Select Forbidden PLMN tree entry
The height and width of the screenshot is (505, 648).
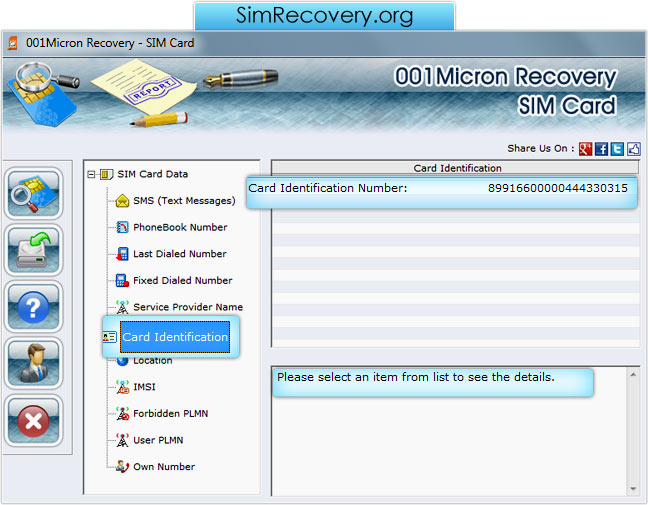pyautogui.click(x=171, y=413)
